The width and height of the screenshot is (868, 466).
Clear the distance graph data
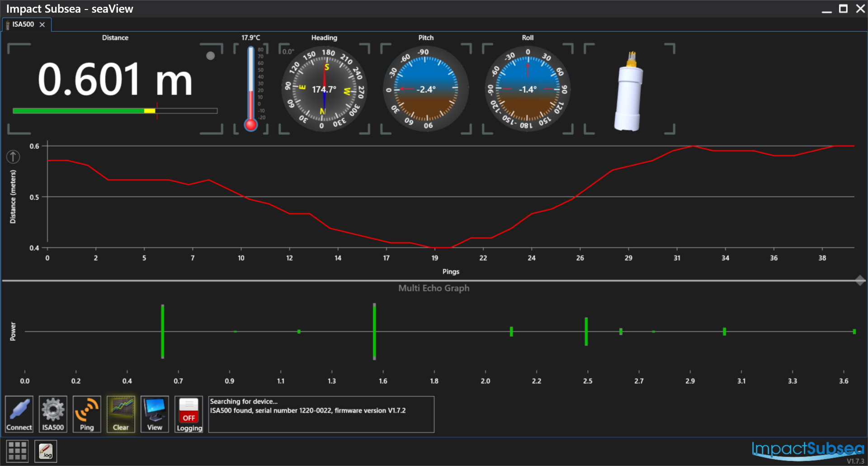point(121,414)
